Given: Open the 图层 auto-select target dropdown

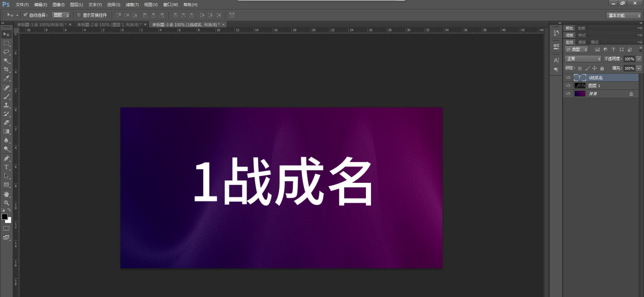Looking at the screenshot, I should (x=61, y=15).
